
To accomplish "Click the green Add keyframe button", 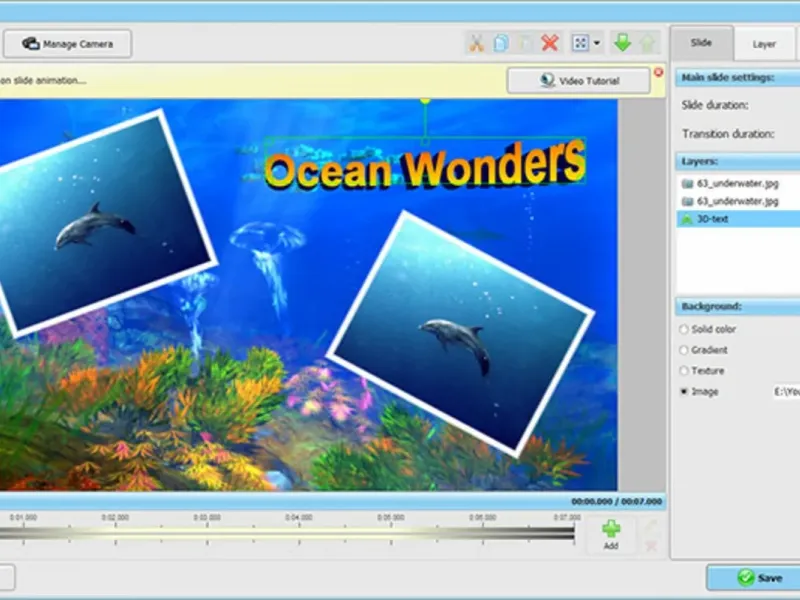I will pyautogui.click(x=611, y=535).
